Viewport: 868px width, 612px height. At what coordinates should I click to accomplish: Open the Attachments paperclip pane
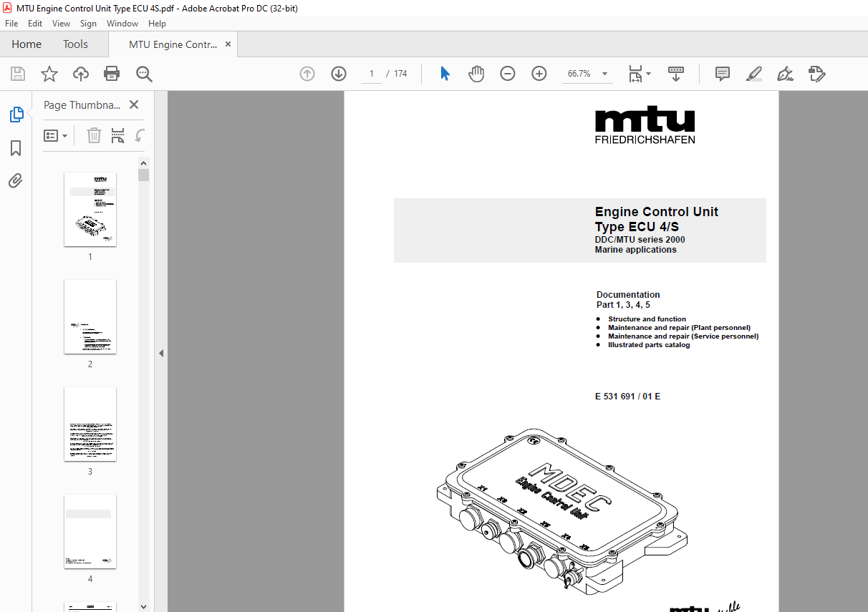click(16, 180)
